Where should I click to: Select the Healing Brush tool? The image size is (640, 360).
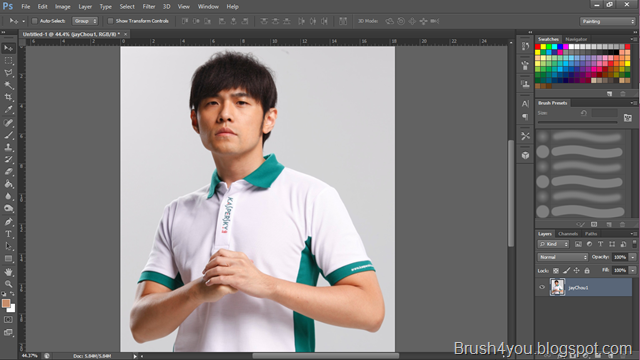point(8,123)
